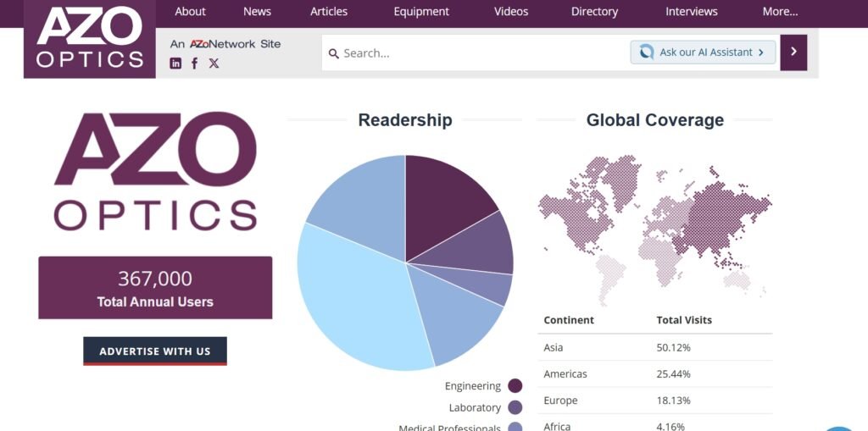Click Ask our AI Assistant button

[x=703, y=52]
